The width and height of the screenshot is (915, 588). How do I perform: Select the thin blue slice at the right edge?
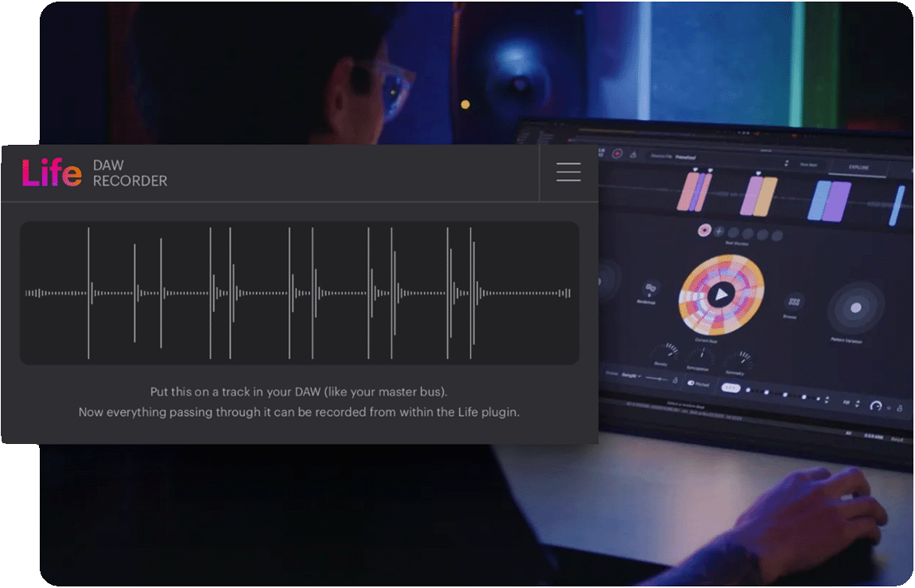897,205
